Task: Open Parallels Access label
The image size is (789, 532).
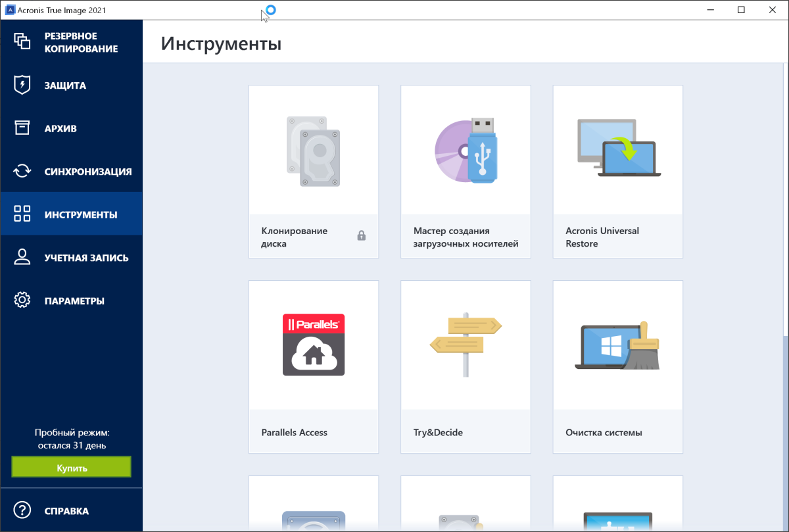Action: coord(294,433)
